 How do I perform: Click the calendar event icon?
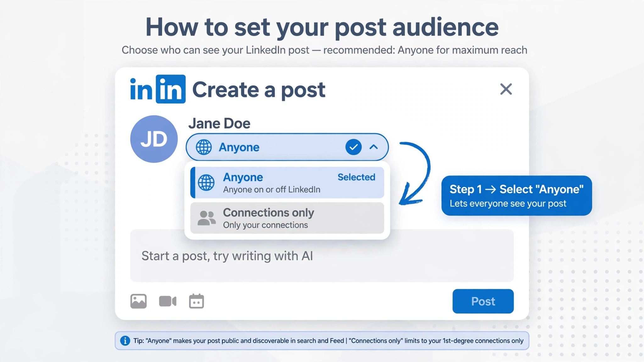tap(197, 301)
